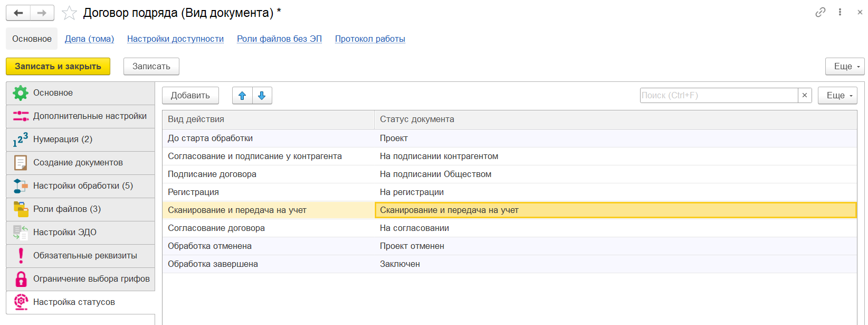
Task: Open Настройки доступности link
Action: (175, 39)
